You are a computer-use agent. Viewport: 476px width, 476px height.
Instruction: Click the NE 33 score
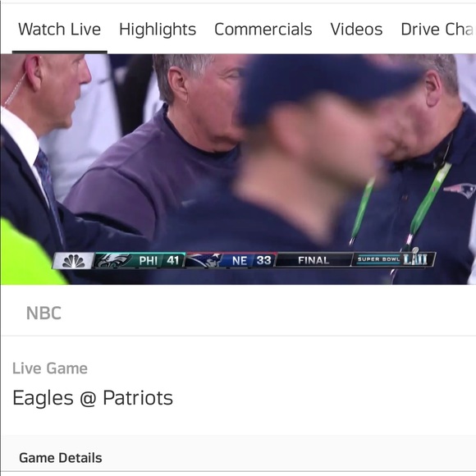click(251, 260)
